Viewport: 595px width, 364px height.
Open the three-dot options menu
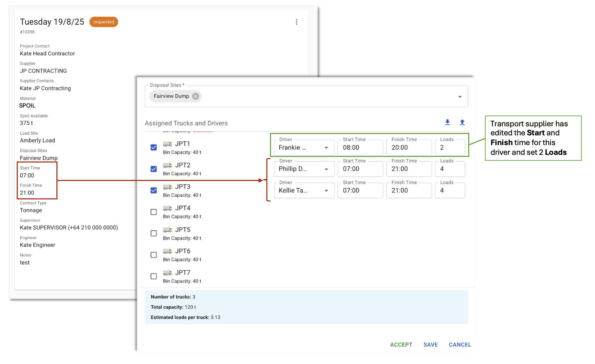[296, 22]
